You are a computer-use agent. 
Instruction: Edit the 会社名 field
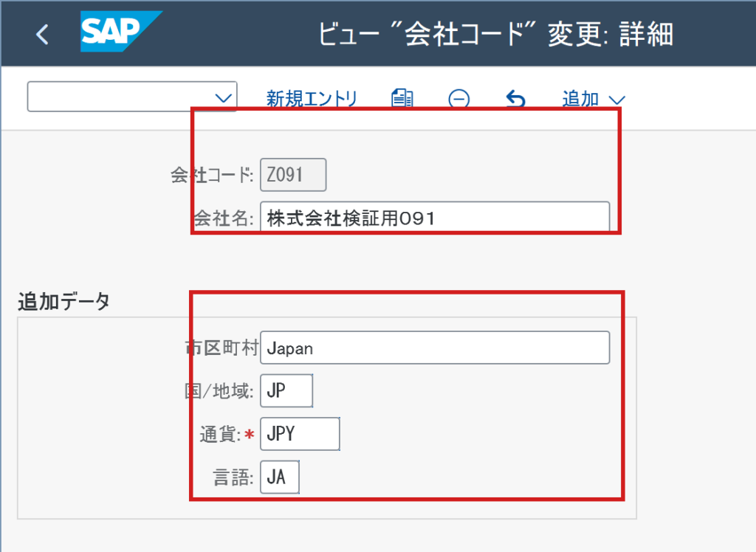click(435, 217)
